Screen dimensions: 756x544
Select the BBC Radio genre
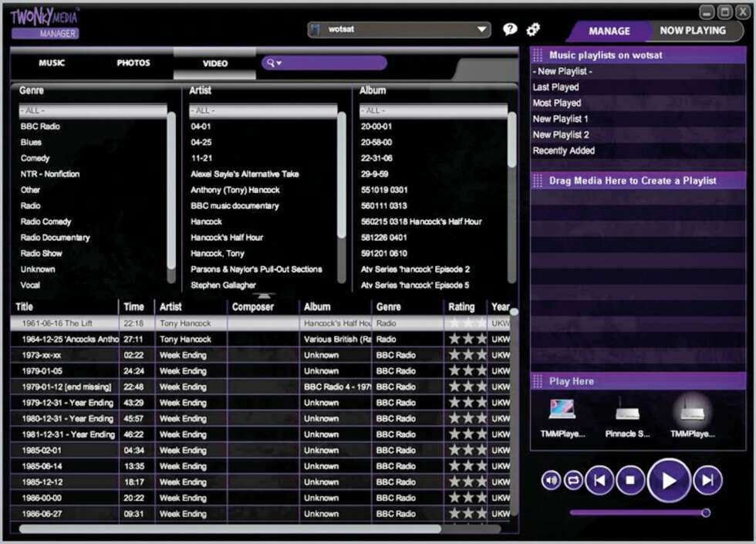(40, 127)
